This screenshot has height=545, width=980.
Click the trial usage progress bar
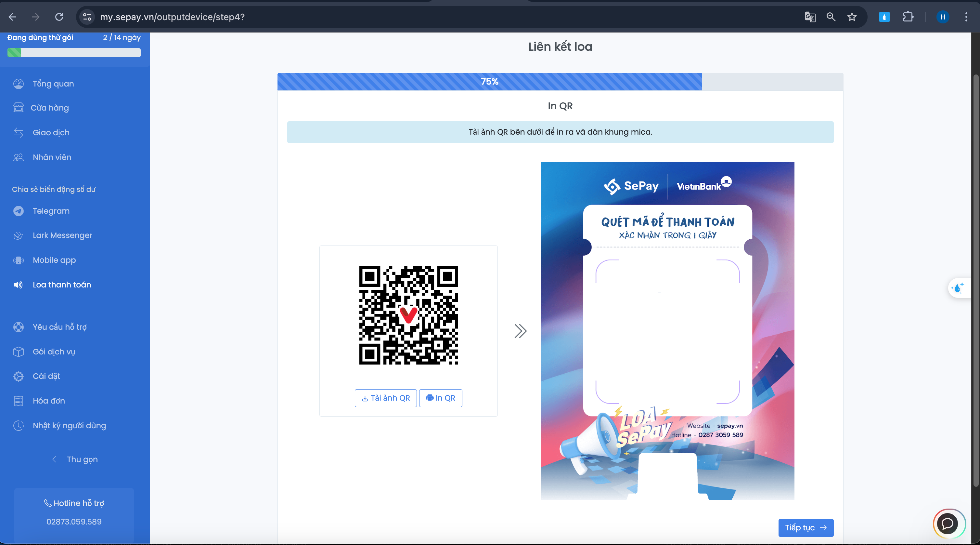click(74, 53)
